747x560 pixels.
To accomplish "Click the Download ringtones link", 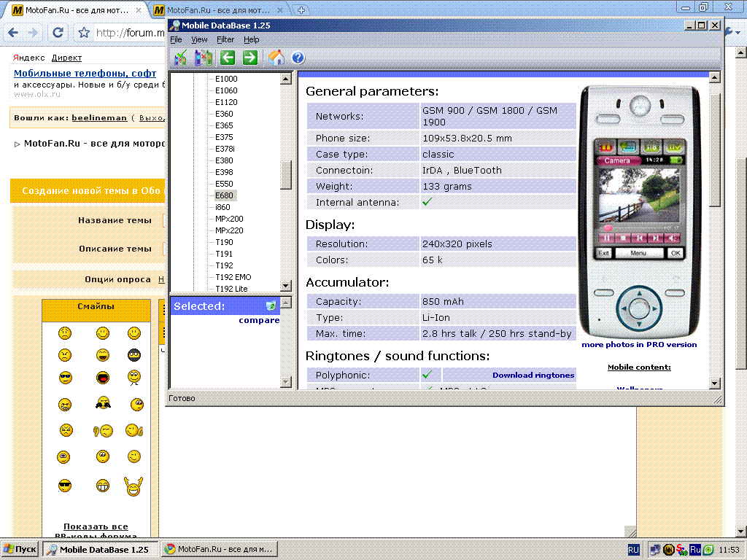I will [x=533, y=376].
